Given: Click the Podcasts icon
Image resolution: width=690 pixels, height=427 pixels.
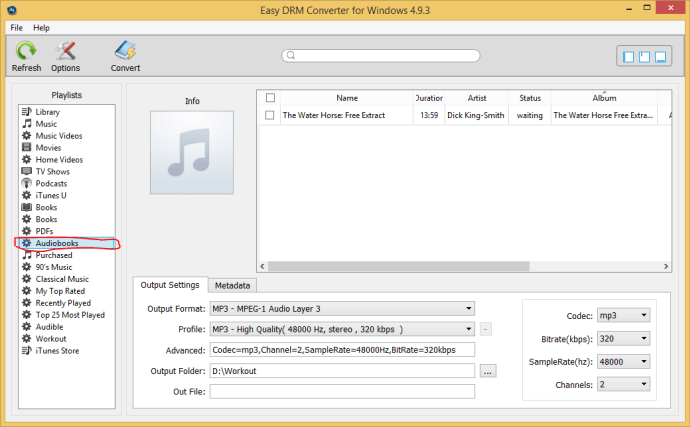Looking at the screenshot, I should pyautogui.click(x=27, y=183).
